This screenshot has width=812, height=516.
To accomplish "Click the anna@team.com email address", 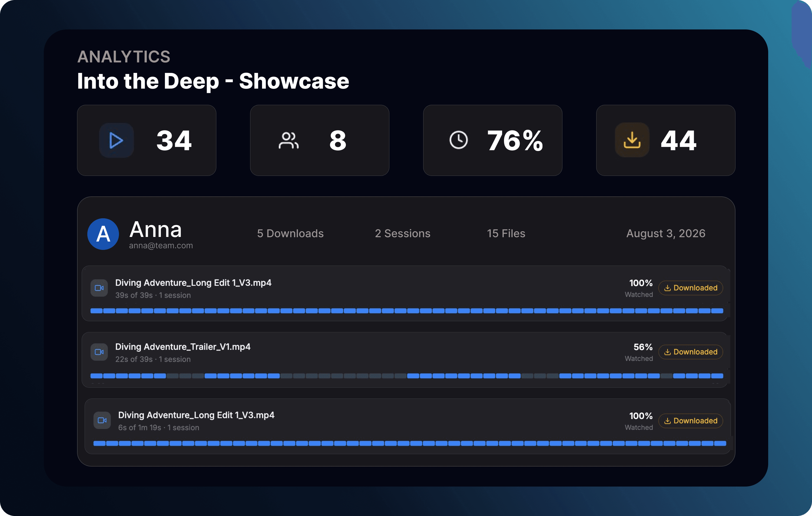I will (x=161, y=246).
